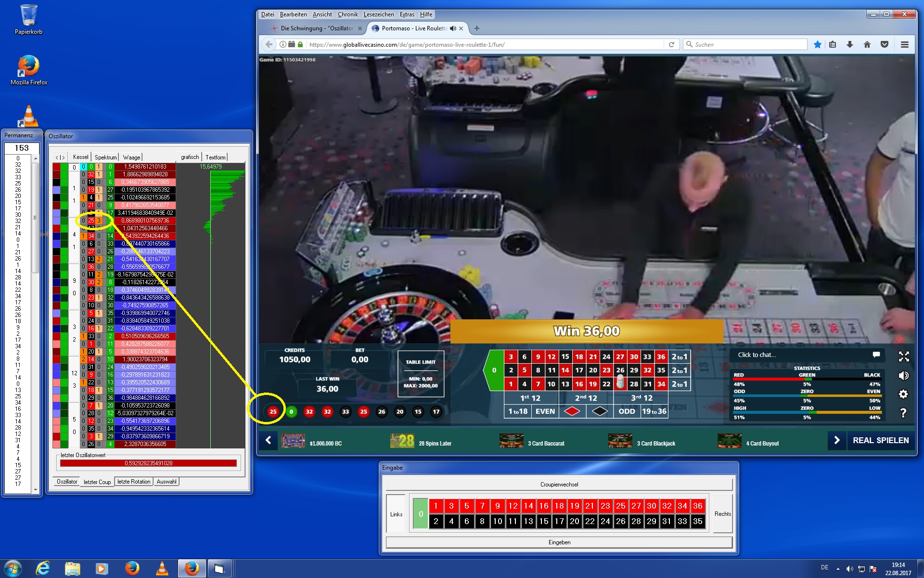Click the volume icon in system tray
The height and width of the screenshot is (578, 924).
pos(849,569)
